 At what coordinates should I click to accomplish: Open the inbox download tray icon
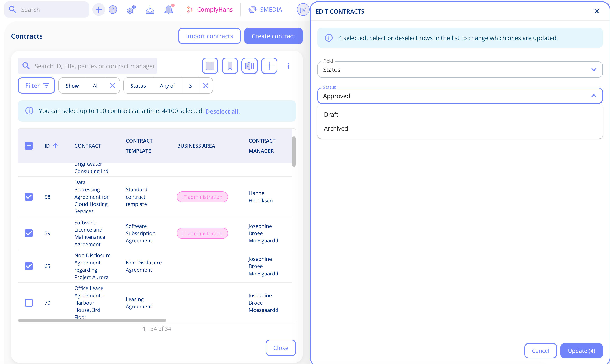150,10
